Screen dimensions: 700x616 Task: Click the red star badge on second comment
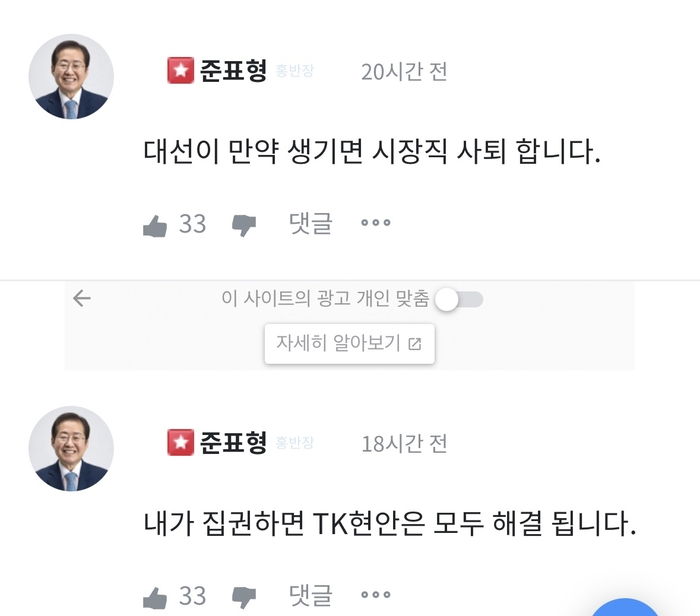[x=181, y=442]
